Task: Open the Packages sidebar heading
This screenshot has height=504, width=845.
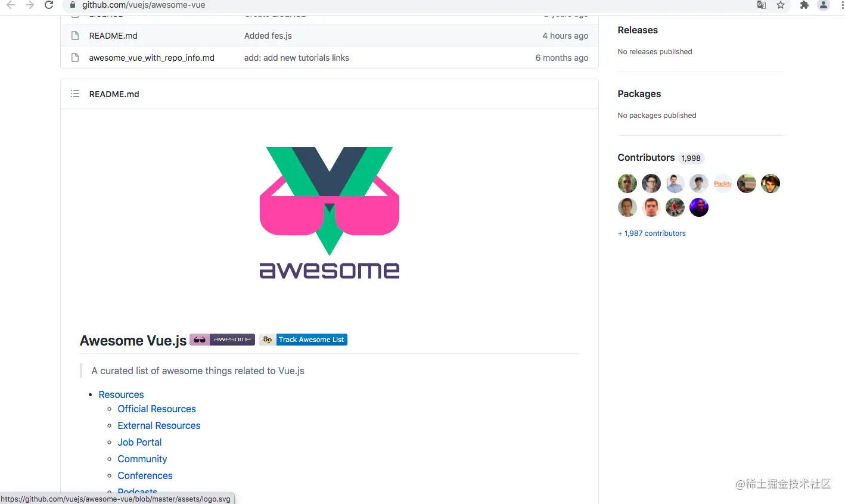Action: click(639, 94)
